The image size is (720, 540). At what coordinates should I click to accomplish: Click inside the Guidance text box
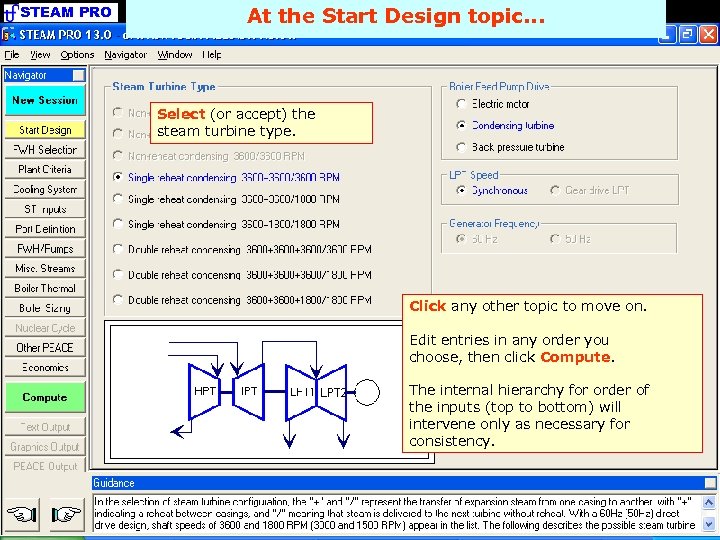point(397,513)
